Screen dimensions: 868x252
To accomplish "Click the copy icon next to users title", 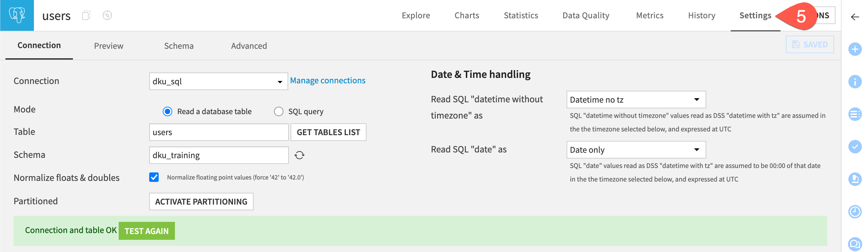I will click(86, 15).
